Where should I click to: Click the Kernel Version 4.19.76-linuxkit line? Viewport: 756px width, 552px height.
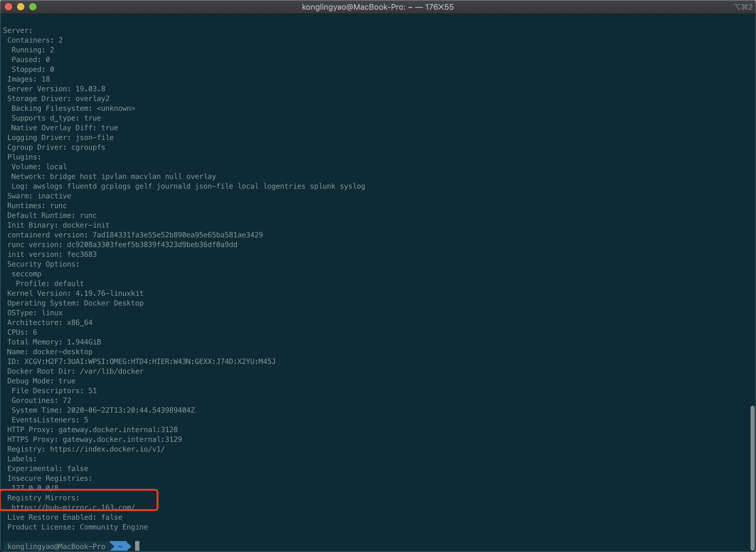75,293
